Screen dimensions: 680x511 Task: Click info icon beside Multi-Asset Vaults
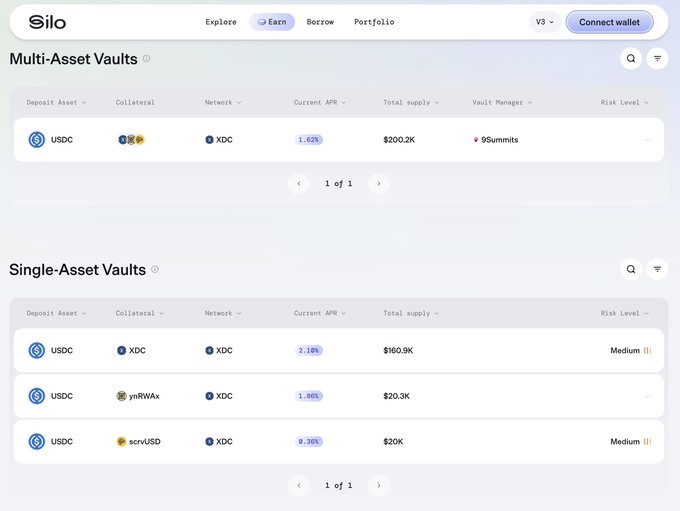147,59
